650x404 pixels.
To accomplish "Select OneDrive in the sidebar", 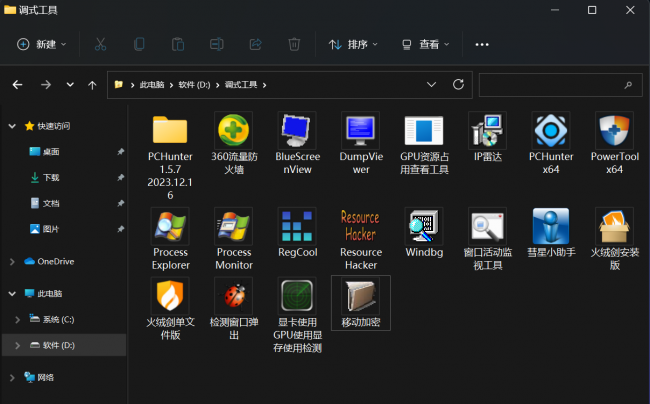I will click(56, 261).
